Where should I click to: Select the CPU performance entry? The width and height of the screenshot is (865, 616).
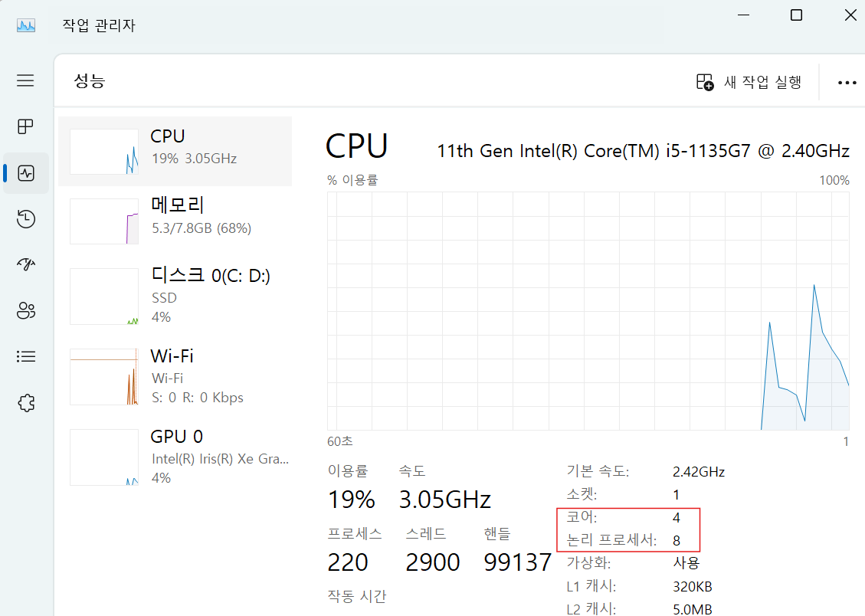tap(175, 151)
